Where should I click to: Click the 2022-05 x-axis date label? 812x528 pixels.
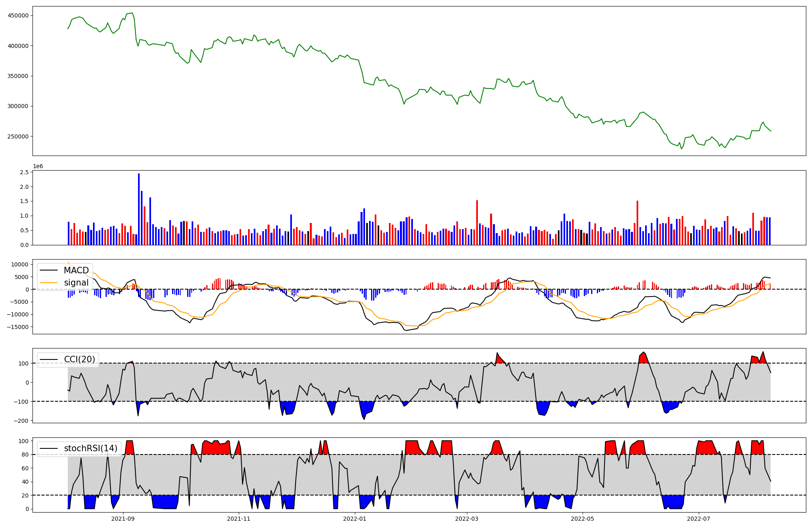tap(583, 519)
